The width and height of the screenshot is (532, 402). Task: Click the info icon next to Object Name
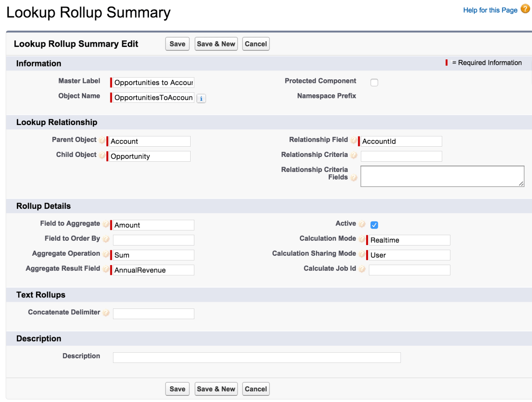coord(201,99)
